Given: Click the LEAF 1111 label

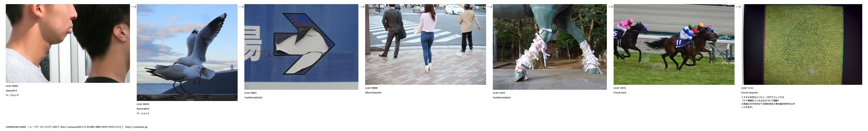Looking at the screenshot, I should (747, 88).
